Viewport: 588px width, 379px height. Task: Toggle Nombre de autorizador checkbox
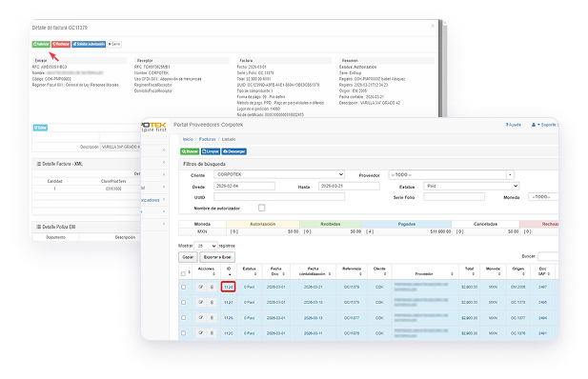click(262, 208)
